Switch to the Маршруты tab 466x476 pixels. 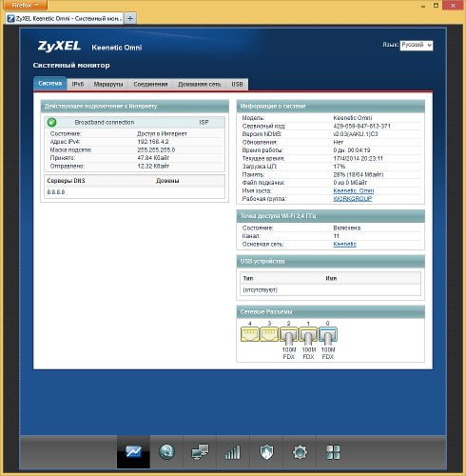tap(108, 84)
